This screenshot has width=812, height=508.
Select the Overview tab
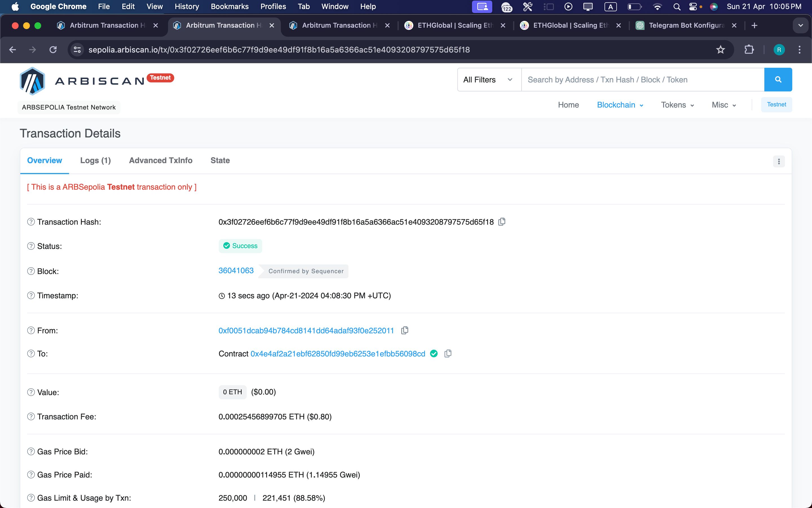pos(45,161)
